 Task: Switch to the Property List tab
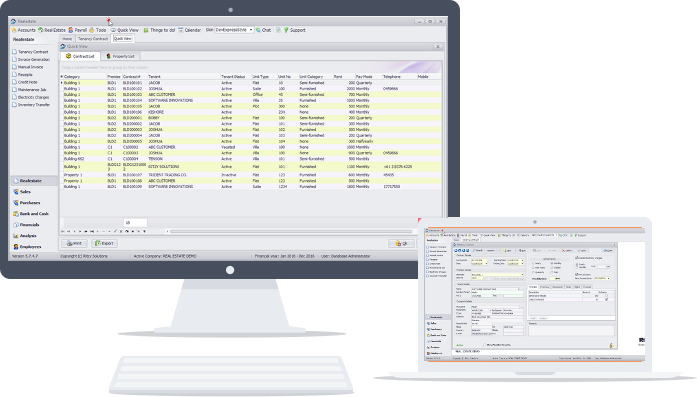pyautogui.click(x=120, y=56)
